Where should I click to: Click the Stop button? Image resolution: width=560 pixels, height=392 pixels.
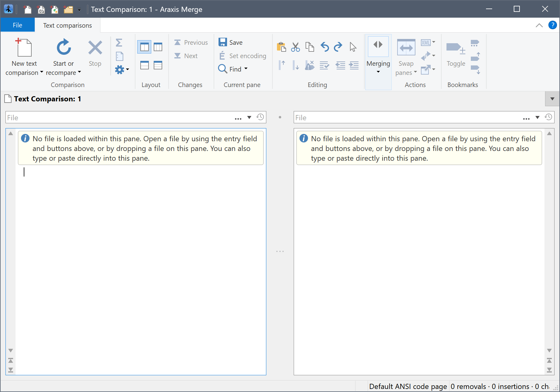(95, 55)
